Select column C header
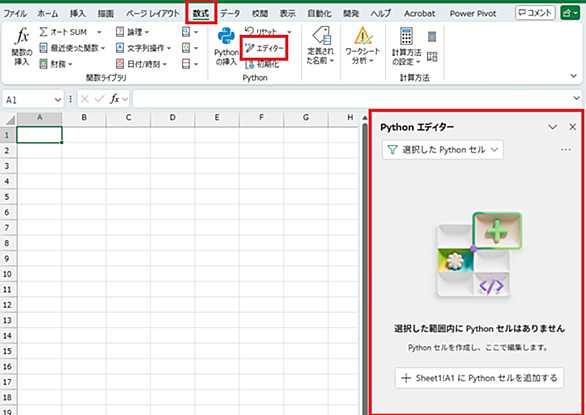Image resolution: width=586 pixels, height=415 pixels. point(128,118)
